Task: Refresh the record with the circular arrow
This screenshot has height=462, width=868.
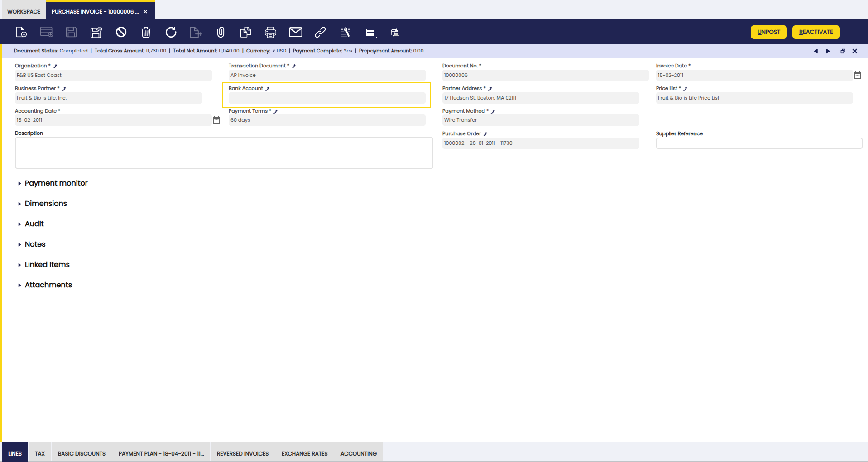Action: click(171, 32)
